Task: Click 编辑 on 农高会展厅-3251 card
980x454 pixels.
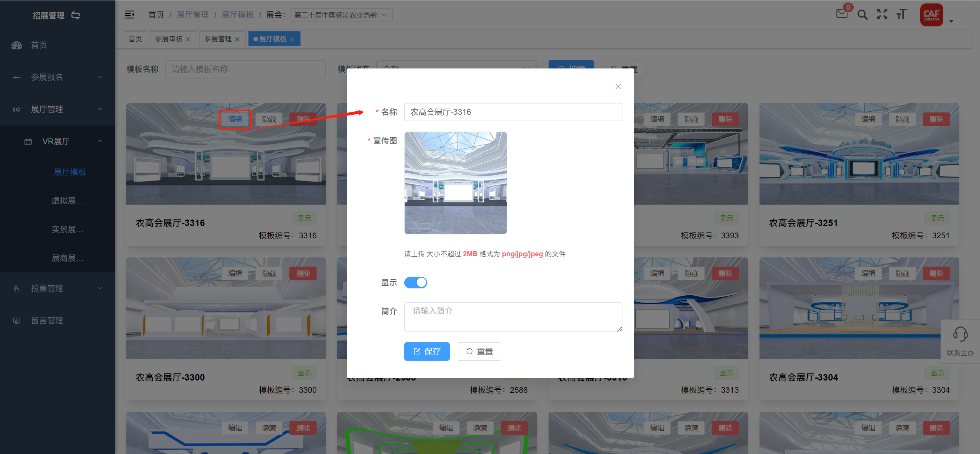Action: pos(868,119)
